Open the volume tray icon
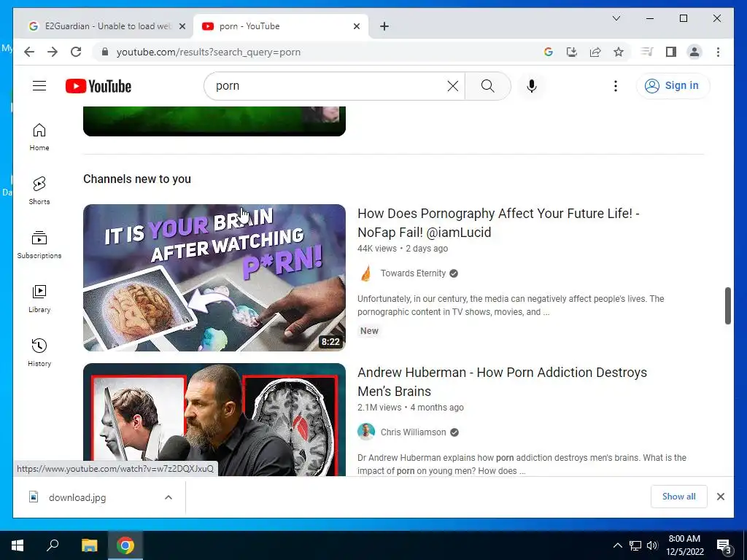 [652, 545]
